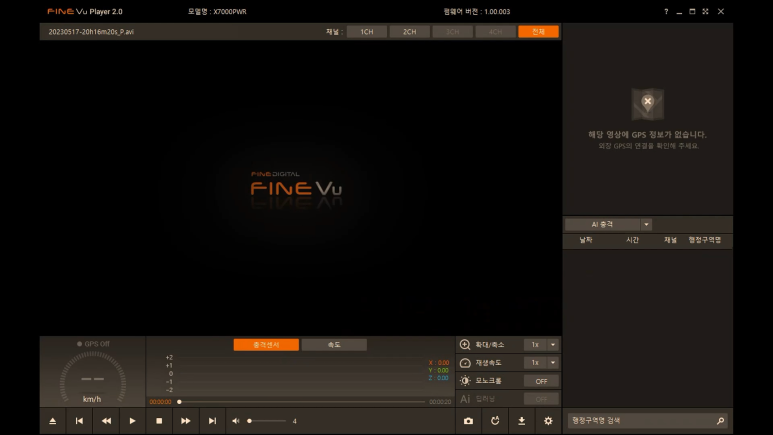Image resolution: width=773 pixels, height=435 pixels.
Task: Click the playback timeline seek bar
Action: 301,401
